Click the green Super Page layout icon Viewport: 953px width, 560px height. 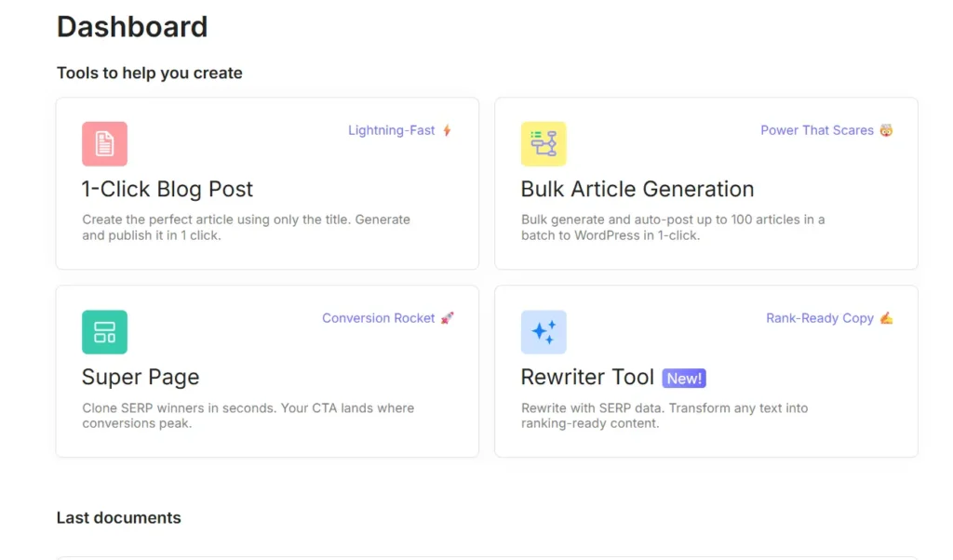coord(104,332)
